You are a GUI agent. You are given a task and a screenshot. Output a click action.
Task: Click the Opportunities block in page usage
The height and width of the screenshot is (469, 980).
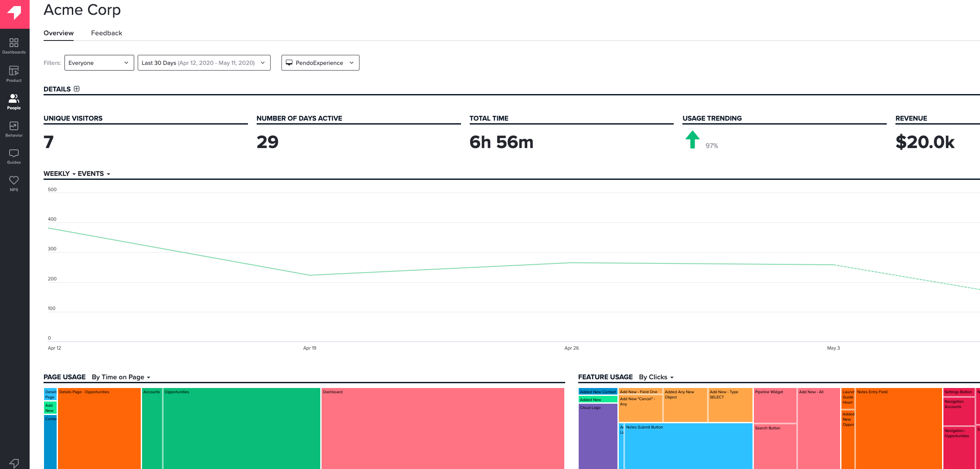tap(242, 429)
